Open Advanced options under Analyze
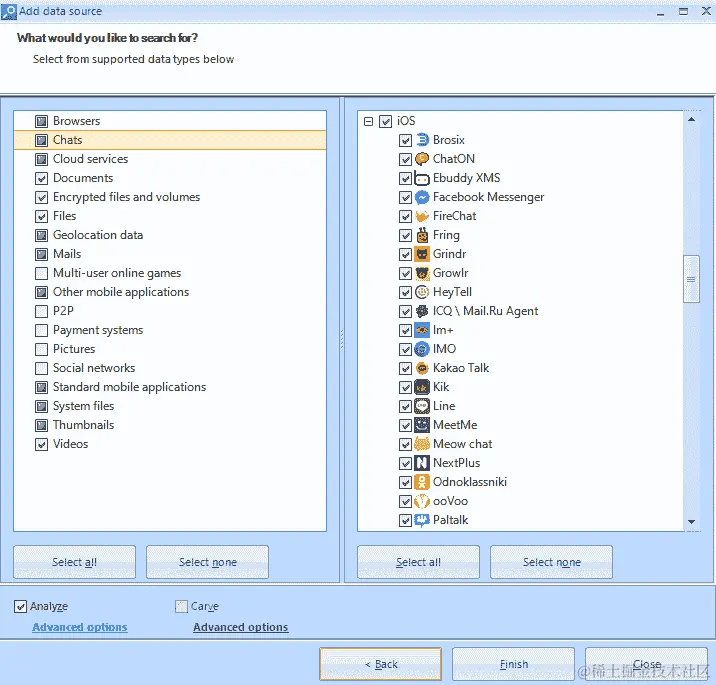 pyautogui.click(x=79, y=627)
